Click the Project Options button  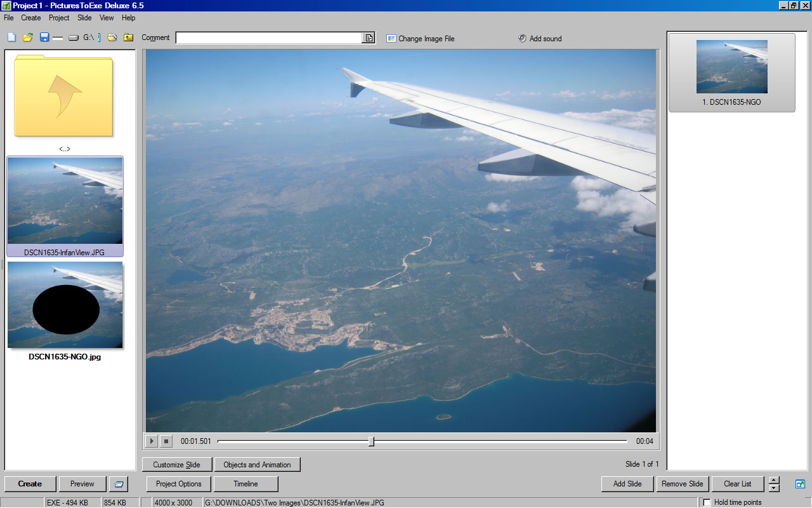(x=178, y=484)
